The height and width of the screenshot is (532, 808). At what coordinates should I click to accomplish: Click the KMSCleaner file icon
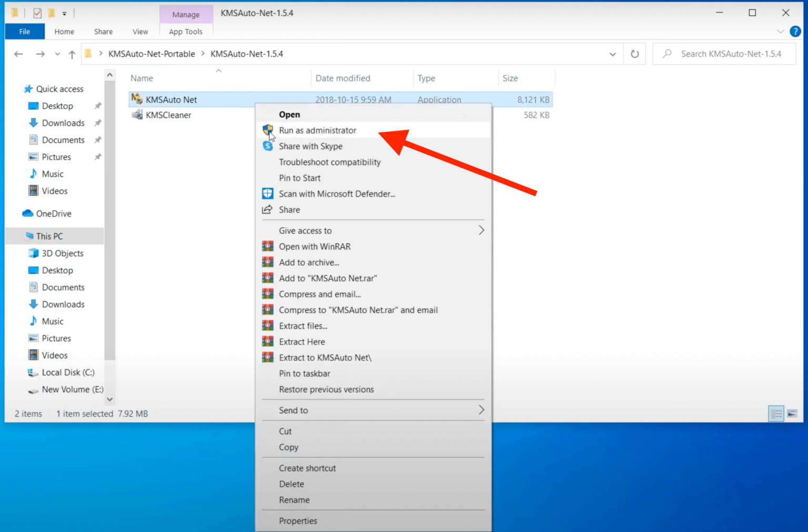coord(137,115)
